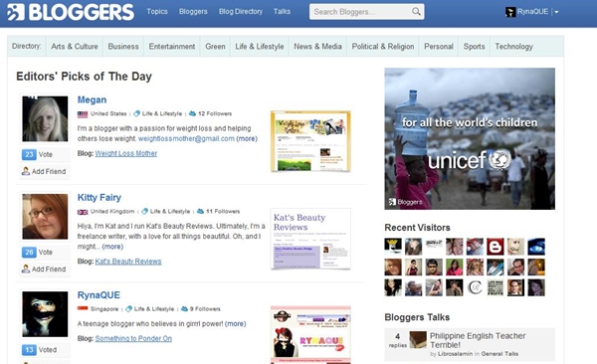Click the search magnifier icon
597x364 pixels.
pyautogui.click(x=416, y=11)
